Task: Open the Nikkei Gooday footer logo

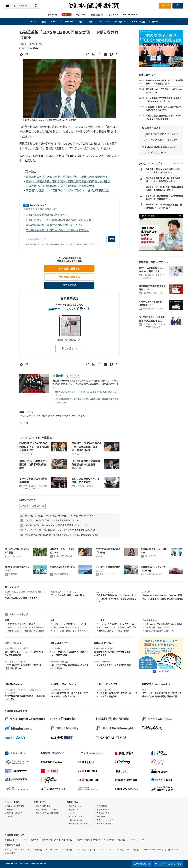Action: (x=122, y=762)
